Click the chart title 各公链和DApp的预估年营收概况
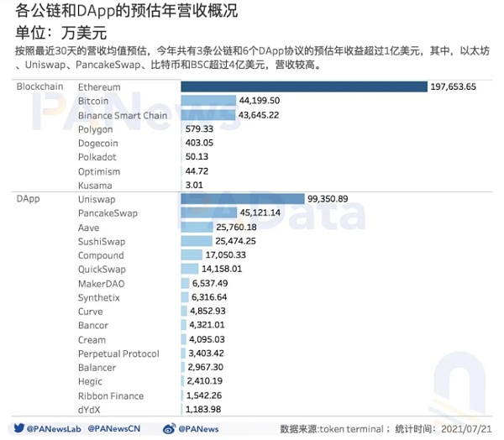 [127, 10]
